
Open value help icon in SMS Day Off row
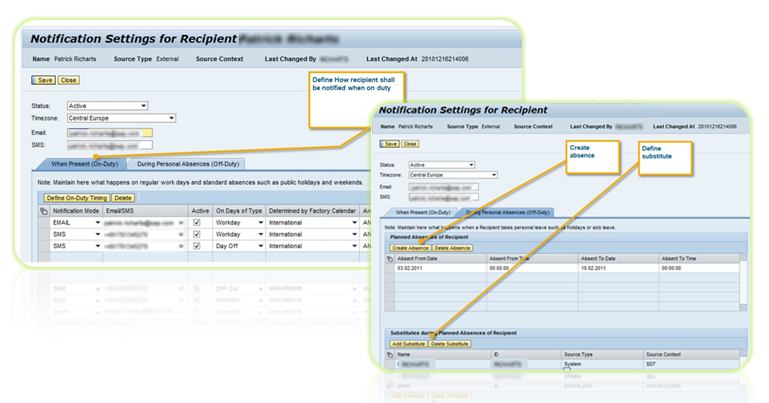(181, 246)
